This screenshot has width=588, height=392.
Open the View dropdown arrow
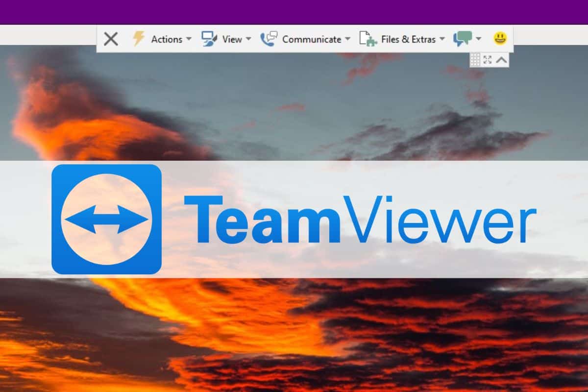tap(248, 39)
